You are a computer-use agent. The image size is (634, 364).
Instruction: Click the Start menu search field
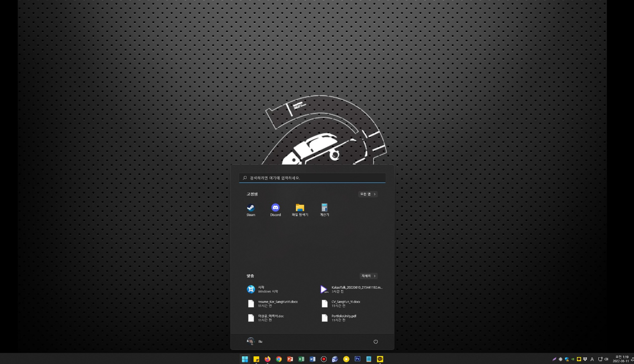pos(312,178)
